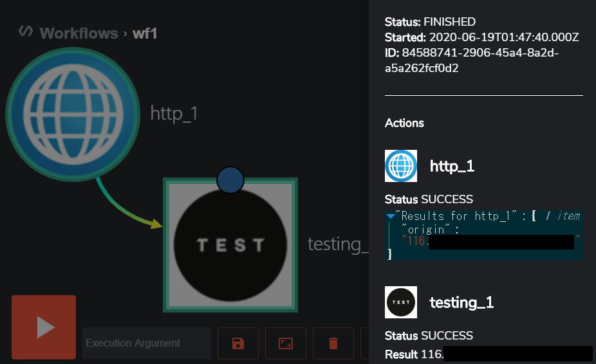Screen dimensions: 596x364
Task: Click the red play button to run the workflow
Action: point(44,327)
